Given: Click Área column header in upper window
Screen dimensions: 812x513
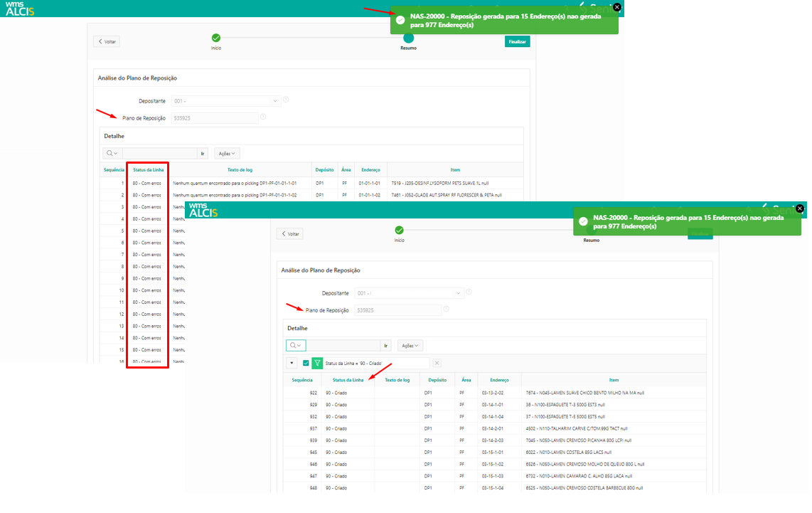Looking at the screenshot, I should [x=346, y=170].
